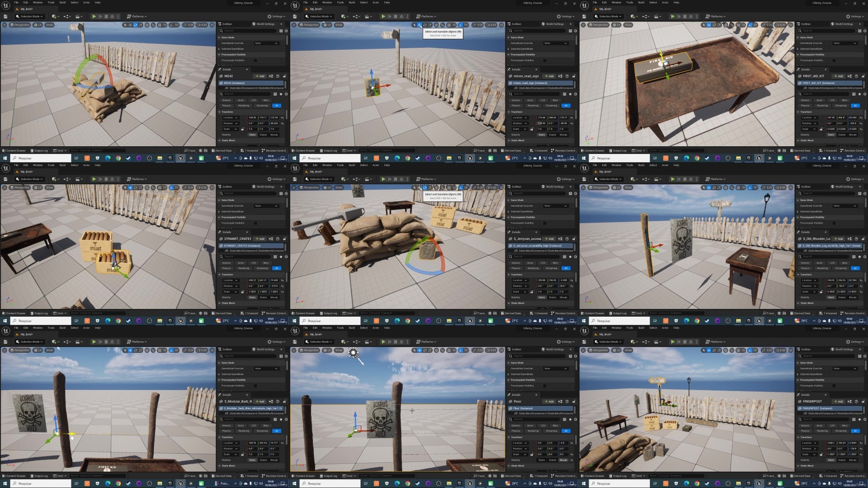Tick Precompute Visibility checkbox in MG42 window
This screenshot has height=488, width=868.
click(x=255, y=60)
